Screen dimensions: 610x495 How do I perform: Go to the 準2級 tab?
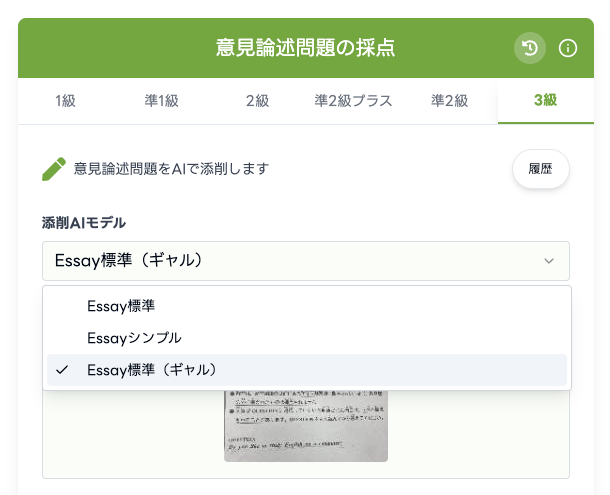pos(450,100)
